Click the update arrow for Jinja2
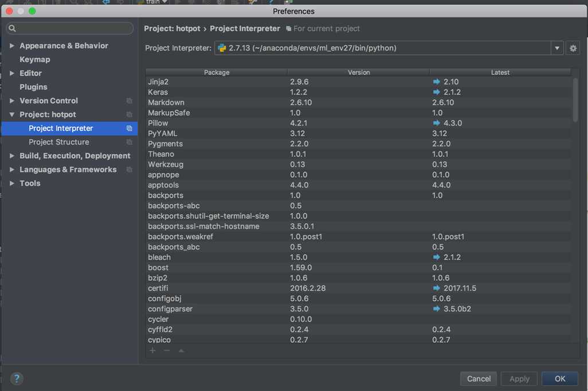This screenshot has width=588, height=391. [436, 81]
